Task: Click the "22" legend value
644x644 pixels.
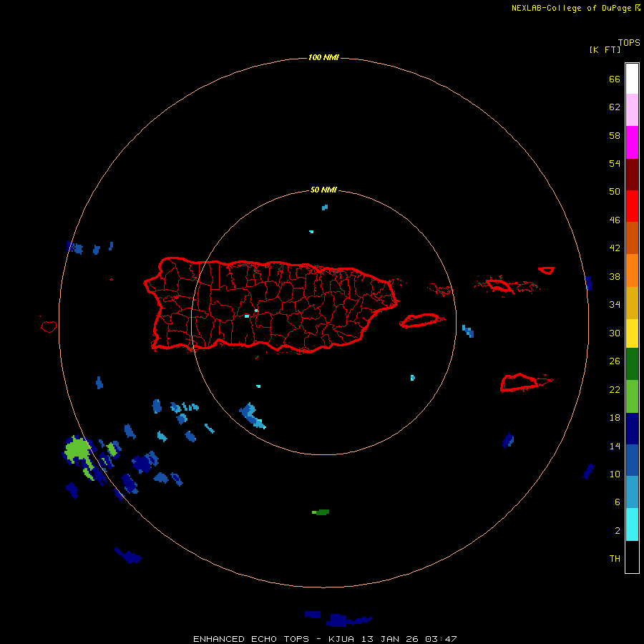Action: 615,389
